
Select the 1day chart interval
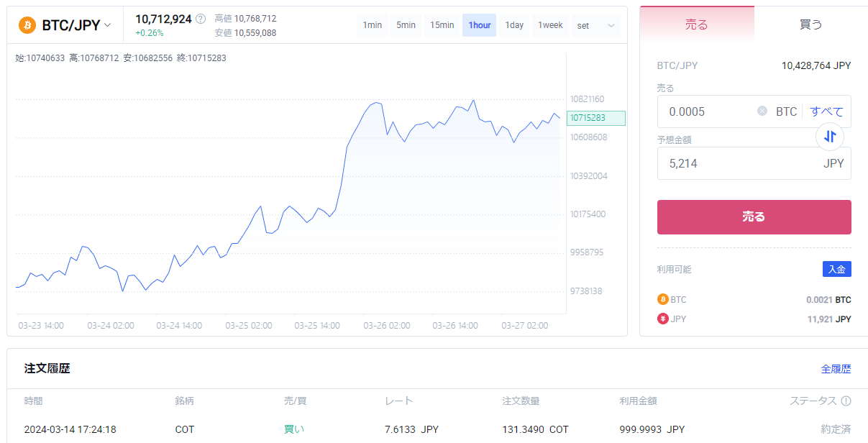[514, 25]
